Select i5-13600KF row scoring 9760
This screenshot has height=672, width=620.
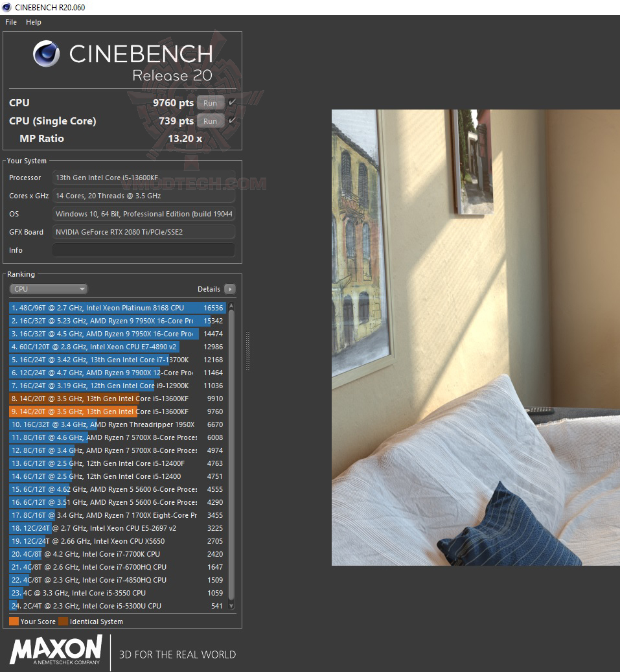[x=117, y=411]
